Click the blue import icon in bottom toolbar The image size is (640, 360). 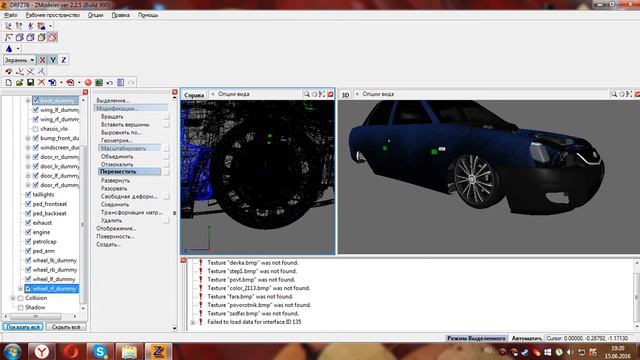[52, 82]
